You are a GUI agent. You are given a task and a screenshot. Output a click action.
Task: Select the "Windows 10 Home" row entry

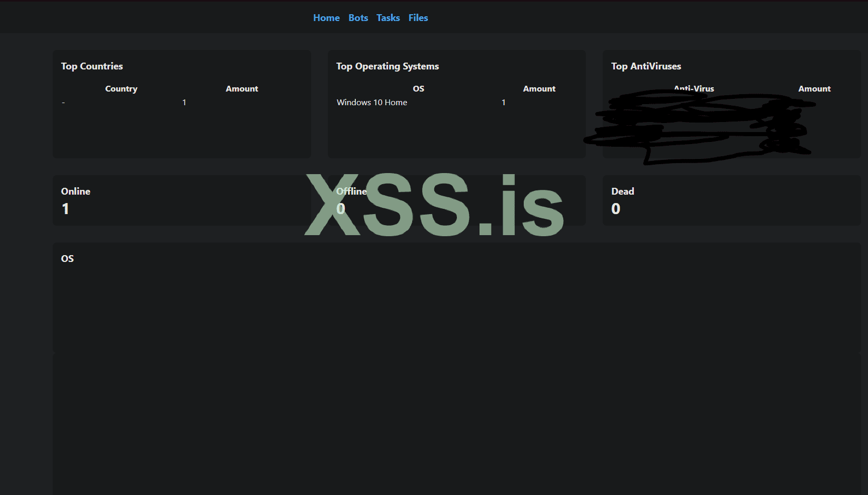[x=372, y=103]
